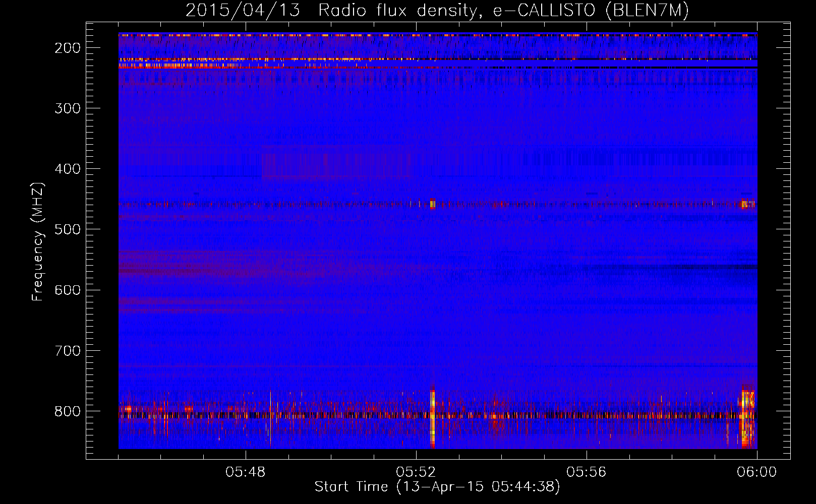The width and height of the screenshot is (816, 504).
Task: Click the 05:56 time tick label
Action: [587, 472]
